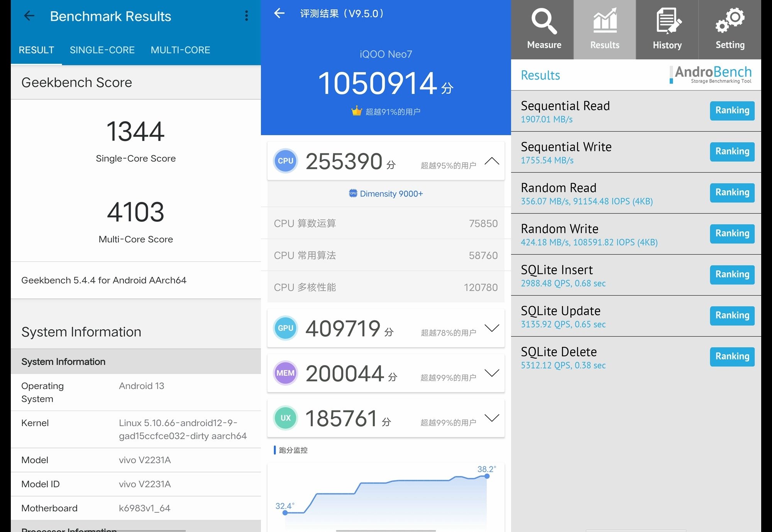Expand the UX 185761 score section
This screenshot has height=532, width=772.
pyautogui.click(x=491, y=418)
